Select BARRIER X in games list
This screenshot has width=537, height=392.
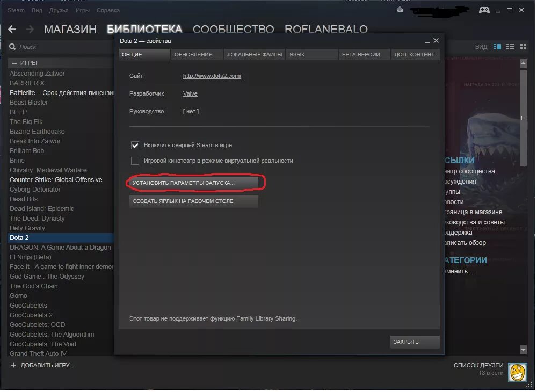[x=27, y=83]
